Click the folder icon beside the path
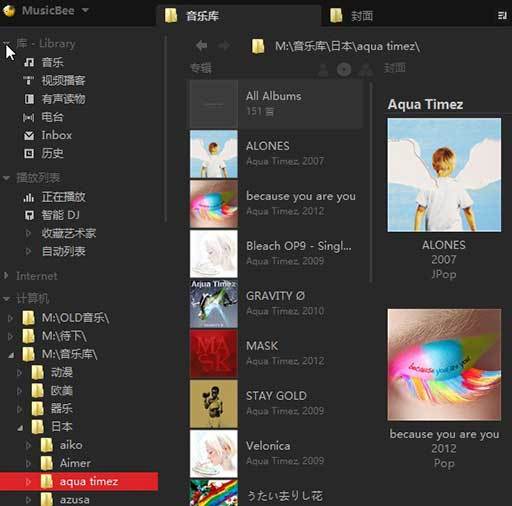Screen dimensions: 512x506 click(x=258, y=46)
